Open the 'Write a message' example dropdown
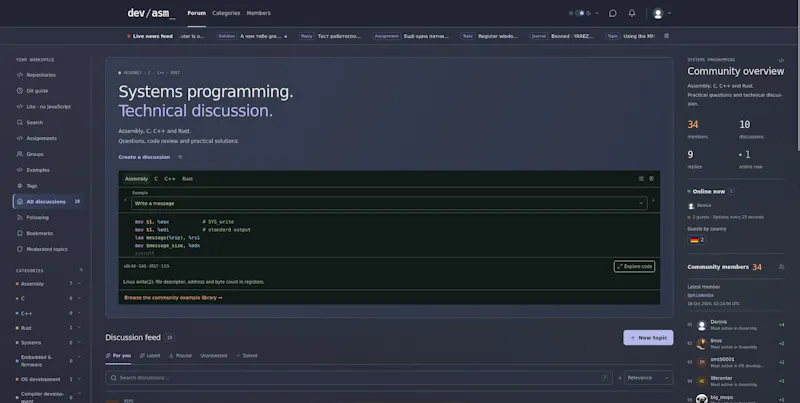 tap(389, 203)
